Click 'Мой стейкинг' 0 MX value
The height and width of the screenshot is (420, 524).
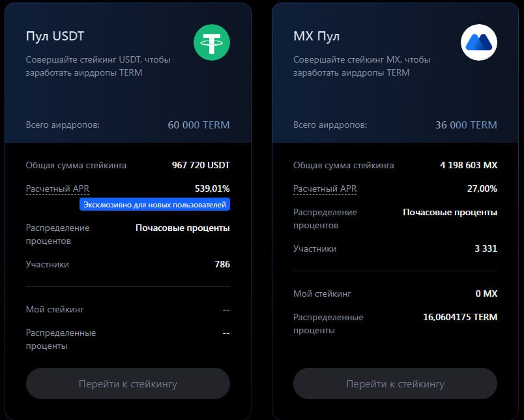coord(486,294)
